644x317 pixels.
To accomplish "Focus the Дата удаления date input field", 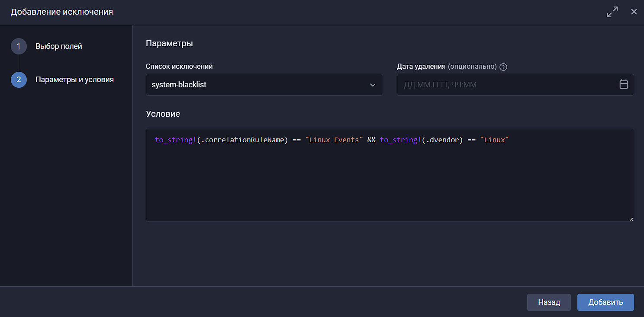I will pos(506,85).
